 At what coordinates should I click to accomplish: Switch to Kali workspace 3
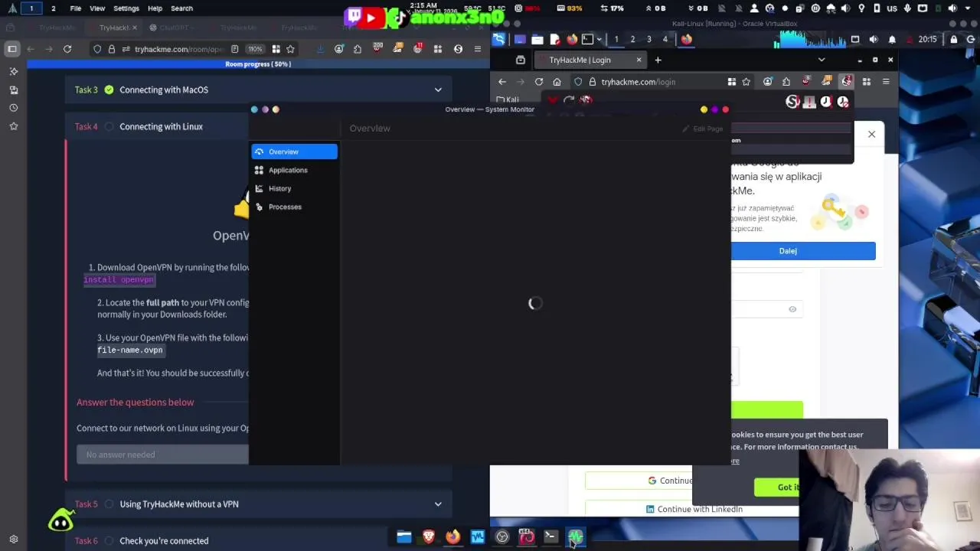pyautogui.click(x=648, y=39)
